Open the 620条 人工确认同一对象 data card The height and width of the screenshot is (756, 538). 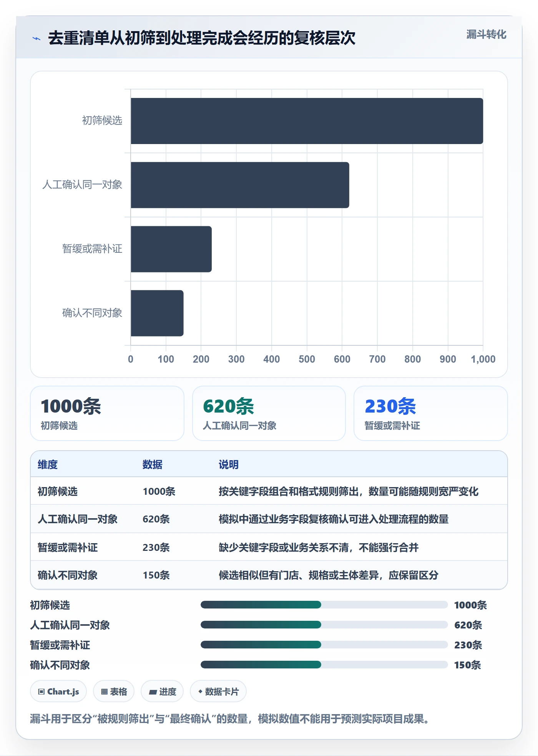[x=269, y=413]
